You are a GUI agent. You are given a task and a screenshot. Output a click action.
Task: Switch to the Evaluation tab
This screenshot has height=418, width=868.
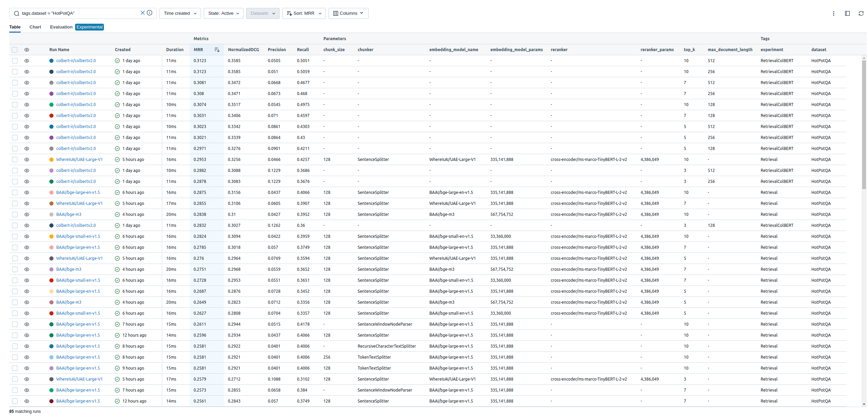tap(61, 27)
